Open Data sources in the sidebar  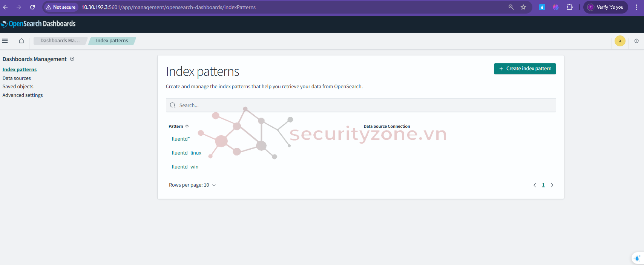tap(17, 78)
